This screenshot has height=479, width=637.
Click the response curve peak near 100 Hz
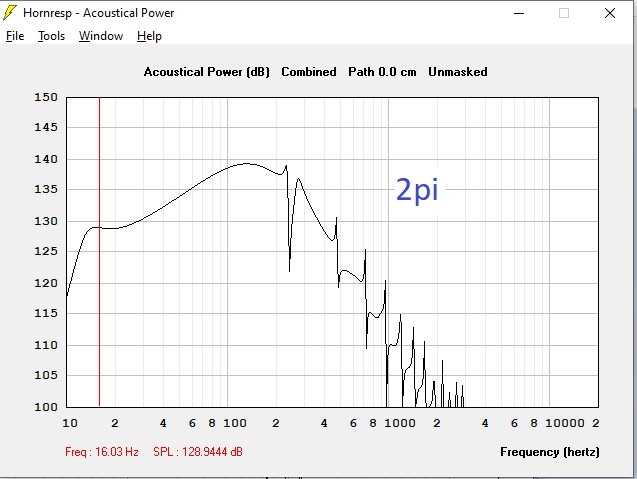click(x=247, y=164)
